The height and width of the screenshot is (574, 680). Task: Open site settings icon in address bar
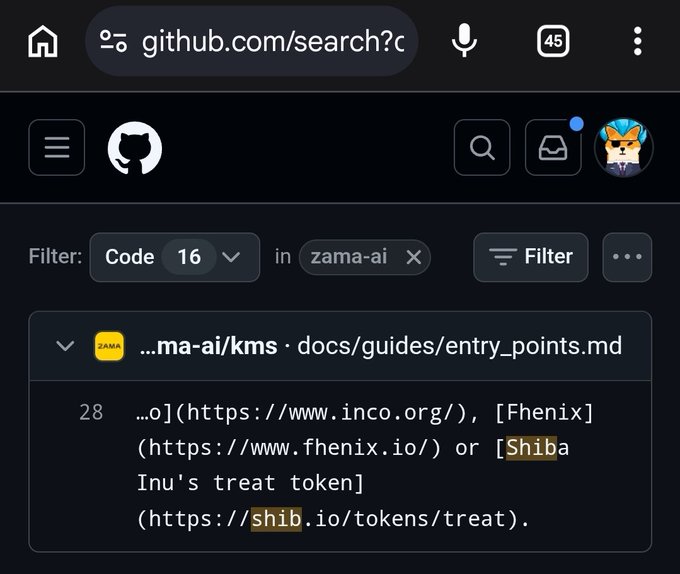pyautogui.click(x=114, y=41)
